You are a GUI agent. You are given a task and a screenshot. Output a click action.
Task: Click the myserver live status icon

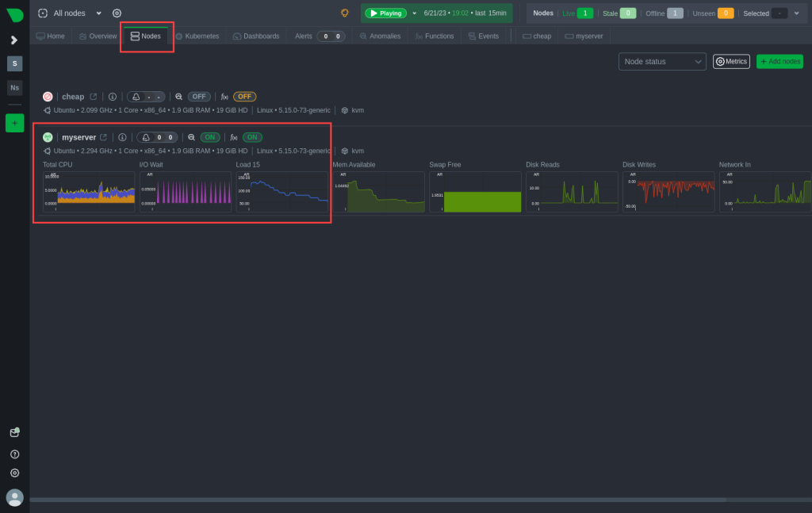point(48,137)
